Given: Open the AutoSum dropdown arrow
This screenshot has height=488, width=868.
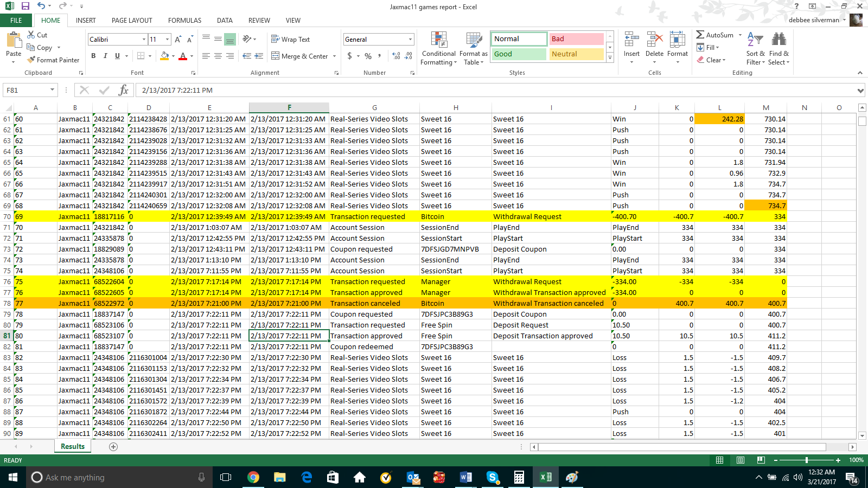Looking at the screenshot, I should 740,35.
